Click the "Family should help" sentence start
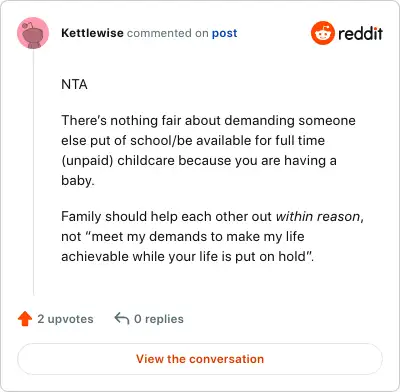 104,216
